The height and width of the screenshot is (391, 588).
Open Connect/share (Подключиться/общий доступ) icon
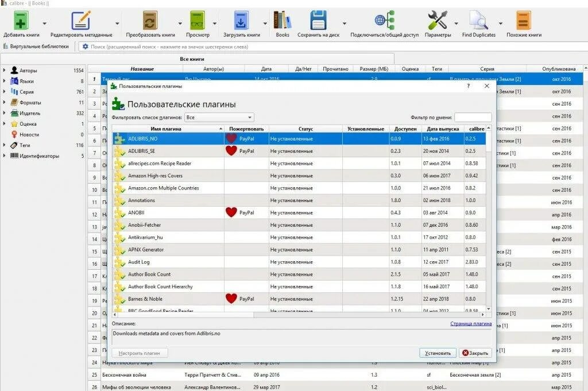384,20
